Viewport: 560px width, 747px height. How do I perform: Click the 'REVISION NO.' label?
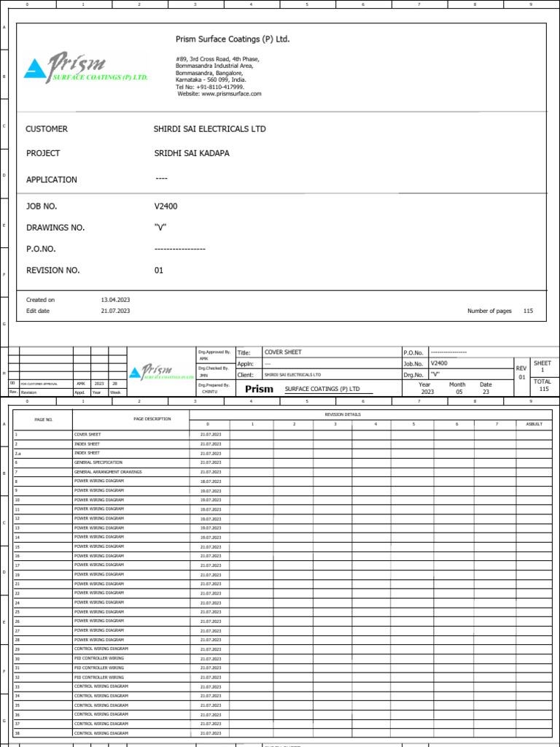(x=52, y=271)
